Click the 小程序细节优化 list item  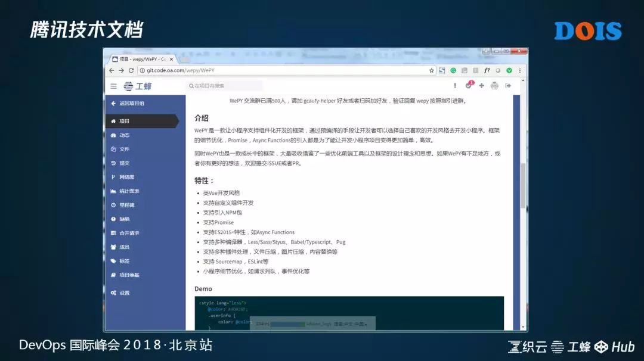[x=256, y=272]
